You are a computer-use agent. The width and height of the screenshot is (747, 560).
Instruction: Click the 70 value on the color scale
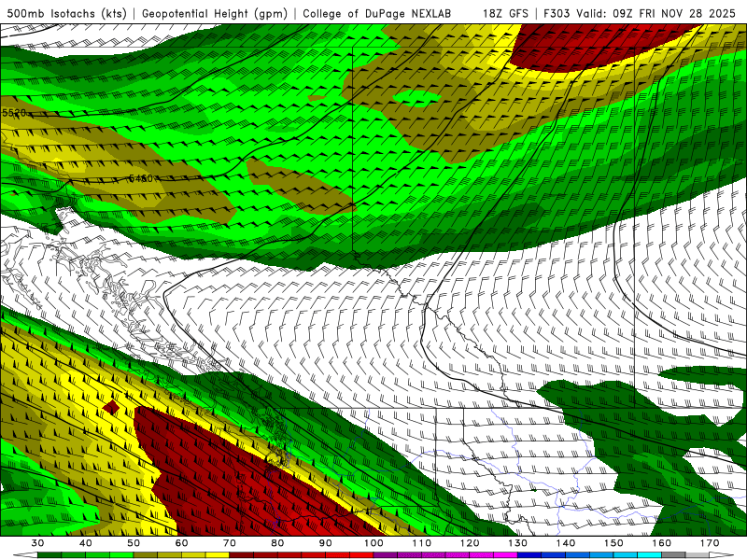[x=230, y=543]
